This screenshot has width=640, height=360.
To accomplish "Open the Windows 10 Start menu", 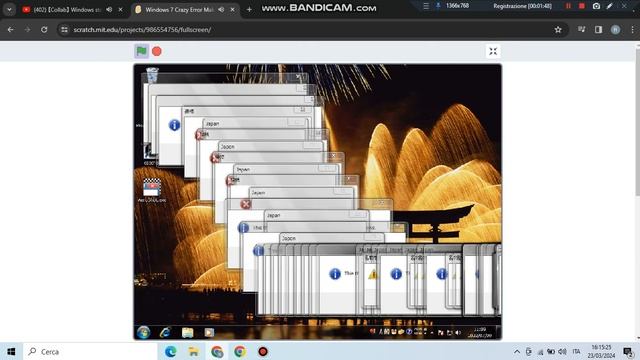I will coord(11,351).
